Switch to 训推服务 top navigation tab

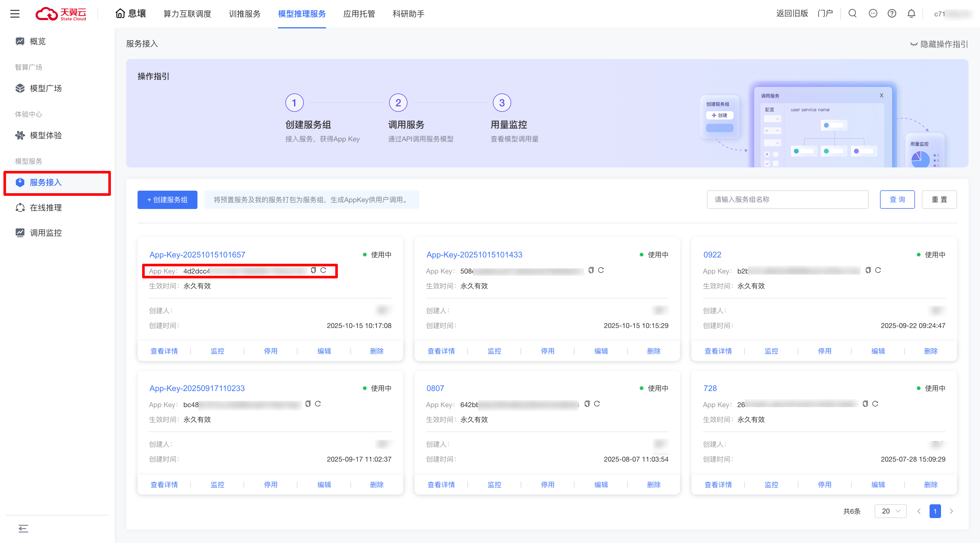[245, 14]
